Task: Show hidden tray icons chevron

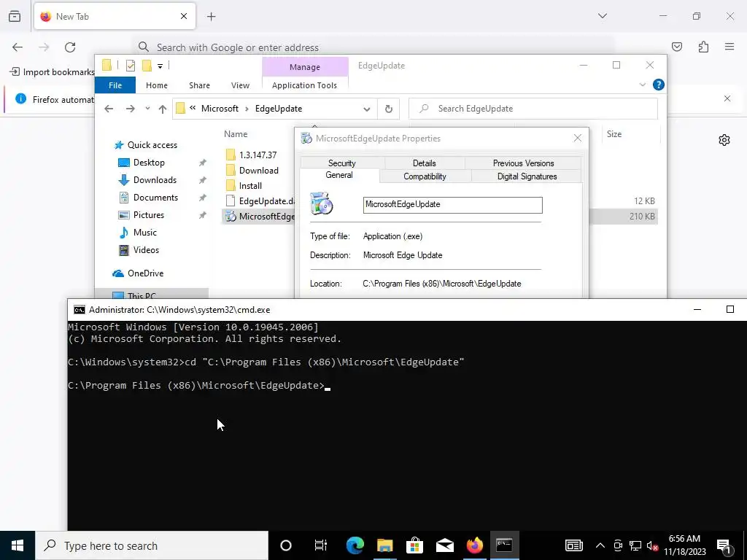Action: point(600,545)
